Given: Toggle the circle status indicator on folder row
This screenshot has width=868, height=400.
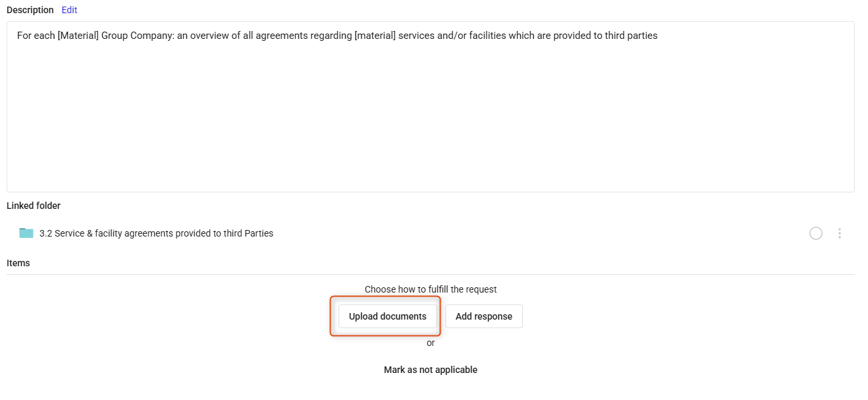Looking at the screenshot, I should coord(816,233).
